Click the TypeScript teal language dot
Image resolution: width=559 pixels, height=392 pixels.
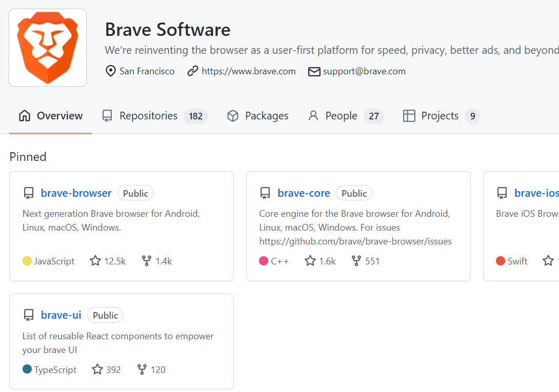coord(27,369)
